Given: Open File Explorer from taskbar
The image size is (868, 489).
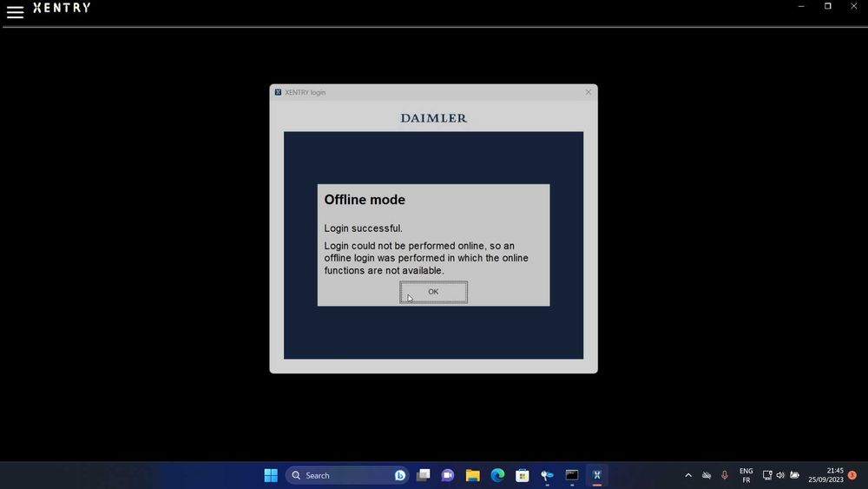Looking at the screenshot, I should (473, 475).
